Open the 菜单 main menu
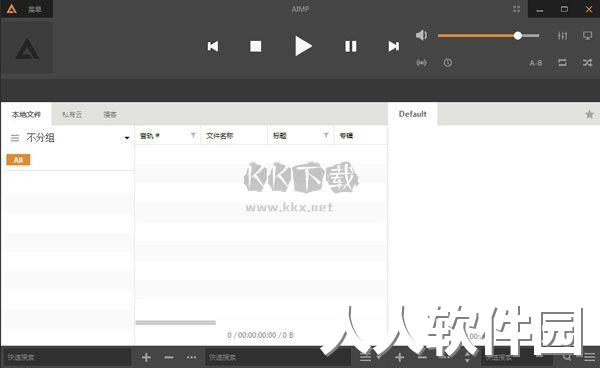The height and width of the screenshot is (368, 600). [34, 9]
